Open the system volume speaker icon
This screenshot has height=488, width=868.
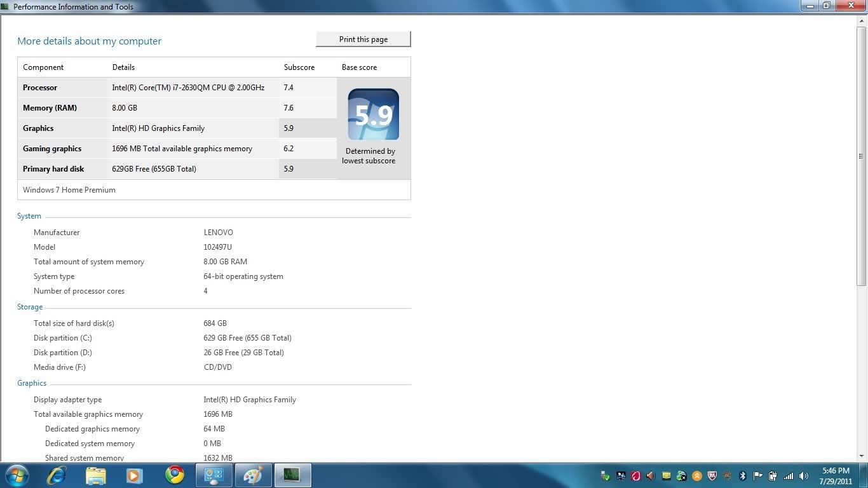click(x=804, y=476)
